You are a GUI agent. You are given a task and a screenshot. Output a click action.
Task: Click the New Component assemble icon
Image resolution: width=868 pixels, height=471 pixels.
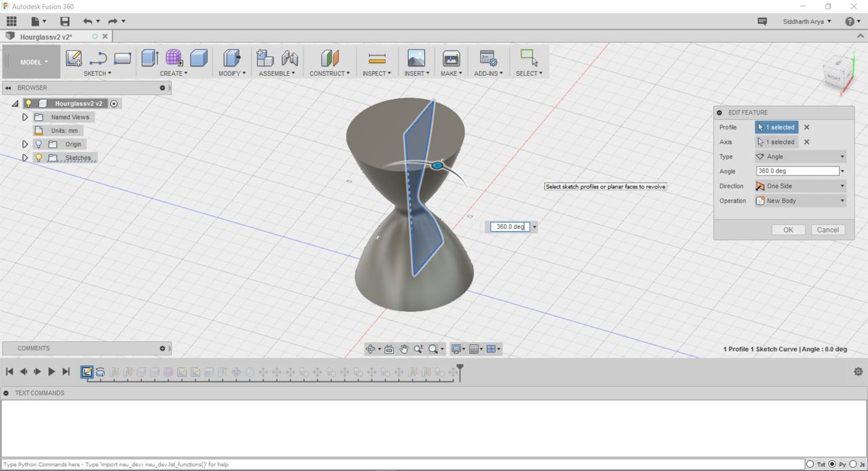(265, 58)
